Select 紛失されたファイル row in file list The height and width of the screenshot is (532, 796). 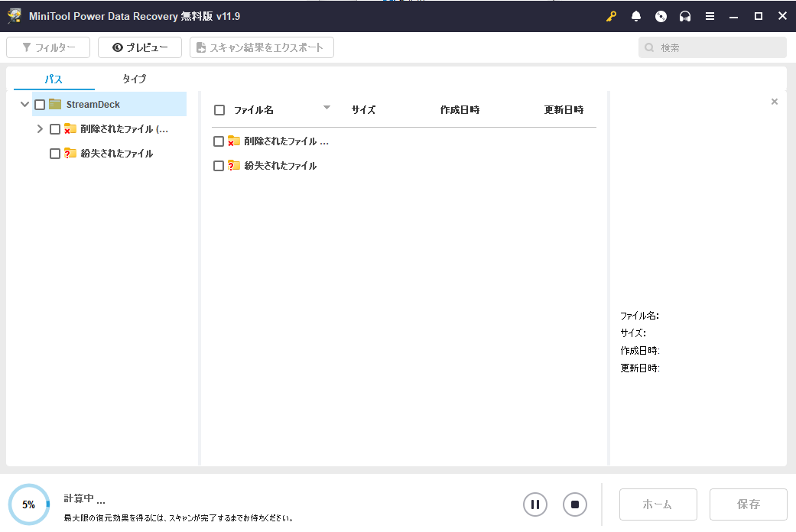(404, 166)
